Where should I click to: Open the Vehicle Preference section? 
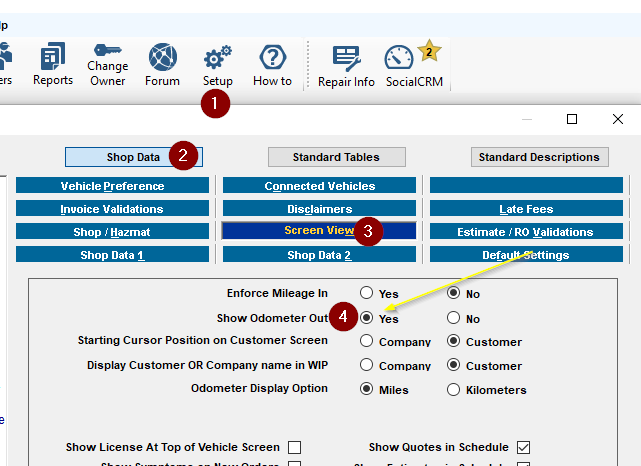coord(112,186)
